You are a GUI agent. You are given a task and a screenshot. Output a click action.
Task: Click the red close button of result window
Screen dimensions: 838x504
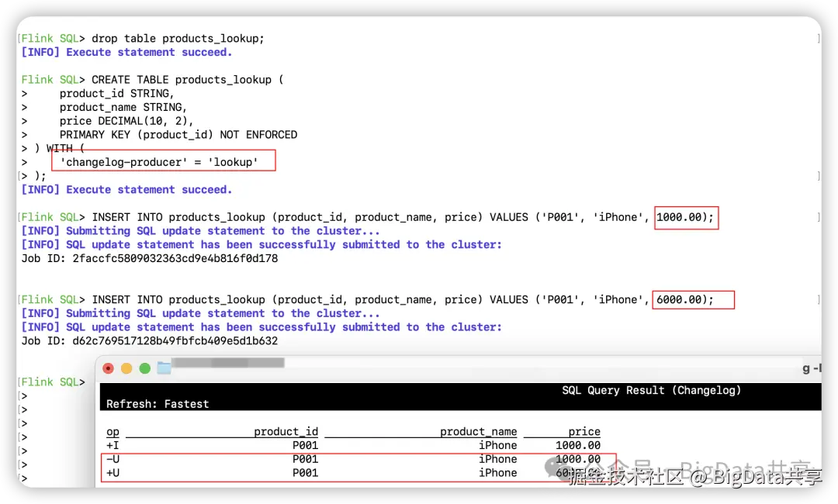(x=109, y=368)
